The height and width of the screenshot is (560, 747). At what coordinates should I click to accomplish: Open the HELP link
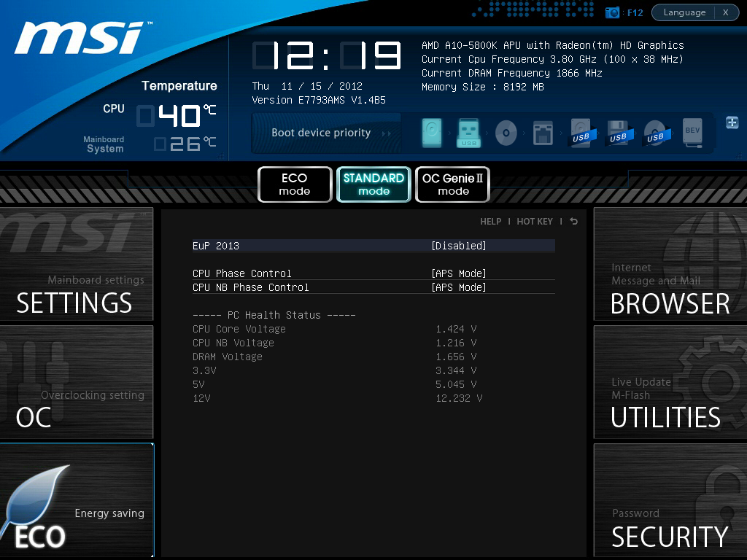click(491, 222)
